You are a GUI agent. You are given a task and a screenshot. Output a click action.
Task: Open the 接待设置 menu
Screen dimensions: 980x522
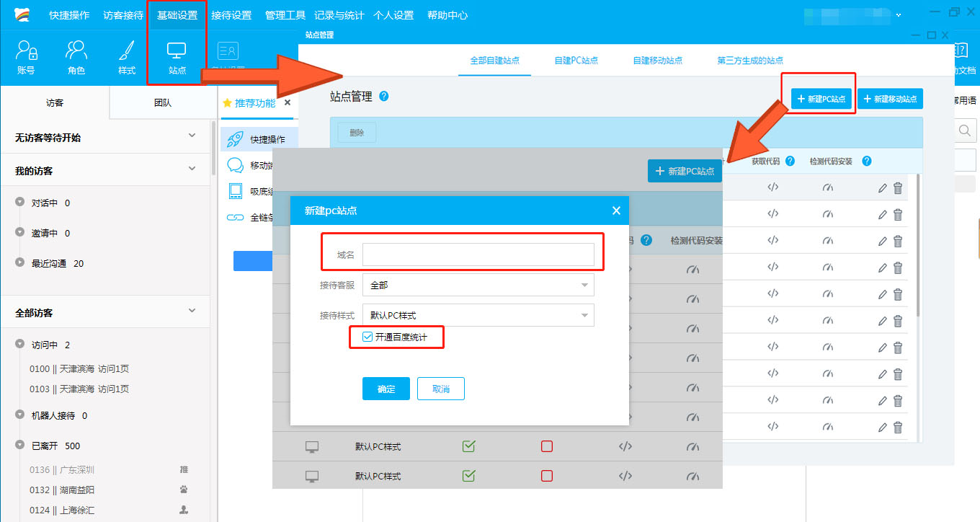pyautogui.click(x=231, y=15)
